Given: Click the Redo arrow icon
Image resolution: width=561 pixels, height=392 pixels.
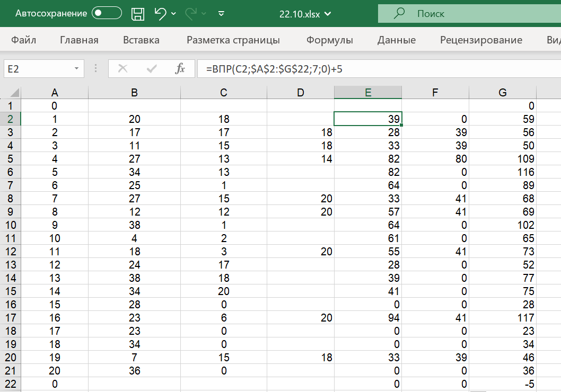Looking at the screenshot, I should tap(192, 14).
